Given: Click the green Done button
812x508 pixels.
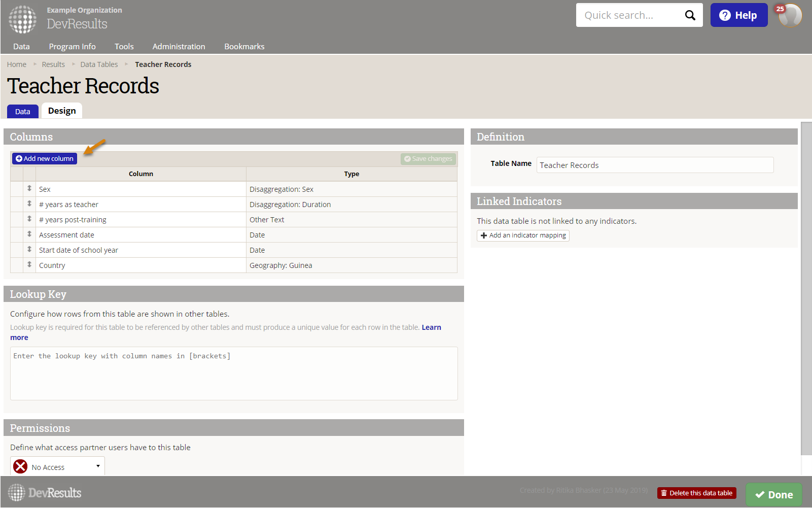Looking at the screenshot, I should (x=774, y=495).
